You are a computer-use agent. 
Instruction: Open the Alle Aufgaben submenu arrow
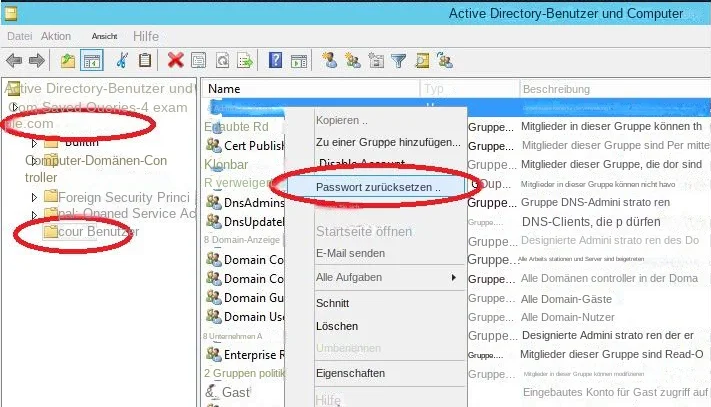coord(453,277)
